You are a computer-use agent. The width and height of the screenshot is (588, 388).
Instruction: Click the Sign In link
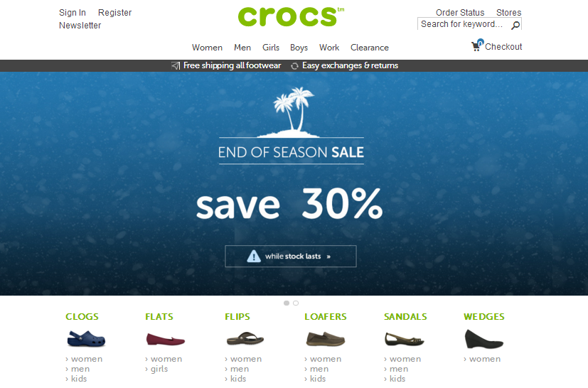pos(73,13)
